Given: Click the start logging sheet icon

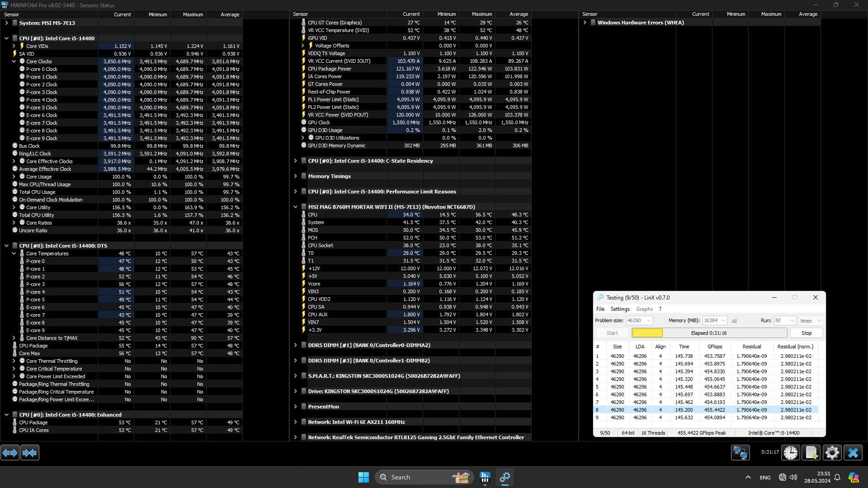Looking at the screenshot, I should point(811,452).
